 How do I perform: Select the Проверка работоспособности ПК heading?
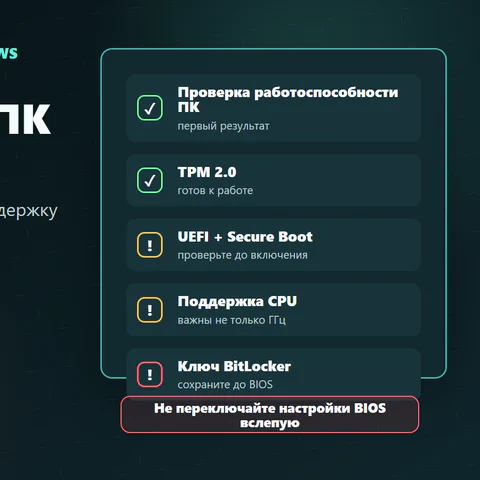click(288, 99)
